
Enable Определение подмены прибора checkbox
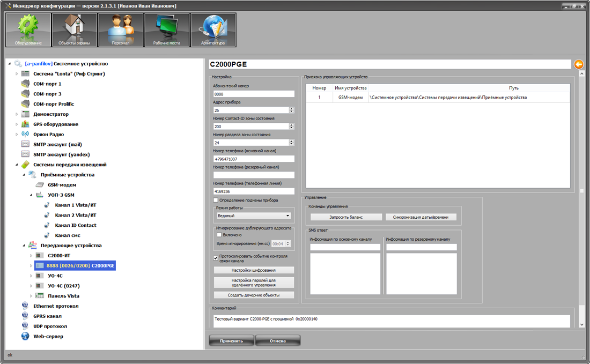click(x=216, y=200)
